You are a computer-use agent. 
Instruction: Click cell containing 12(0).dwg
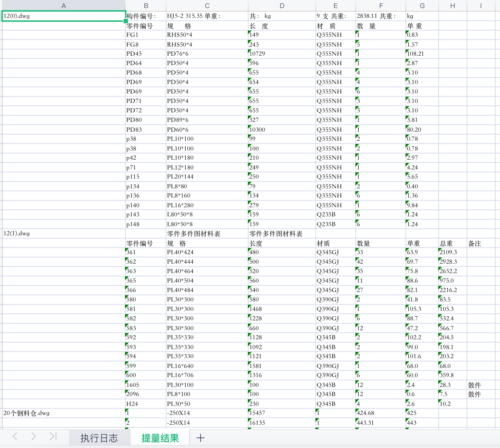pyautogui.click(x=64, y=16)
